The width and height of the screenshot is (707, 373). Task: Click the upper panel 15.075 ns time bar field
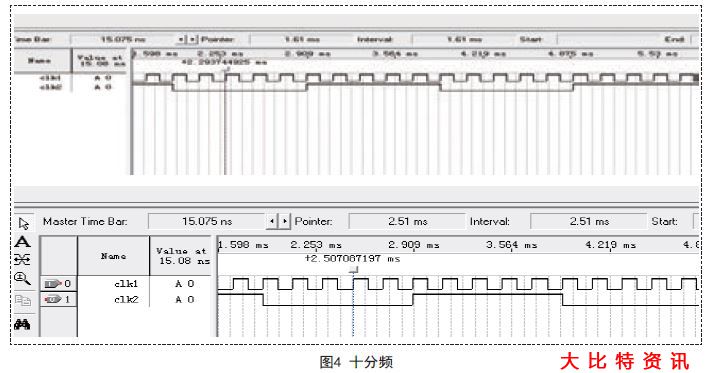click(x=123, y=39)
